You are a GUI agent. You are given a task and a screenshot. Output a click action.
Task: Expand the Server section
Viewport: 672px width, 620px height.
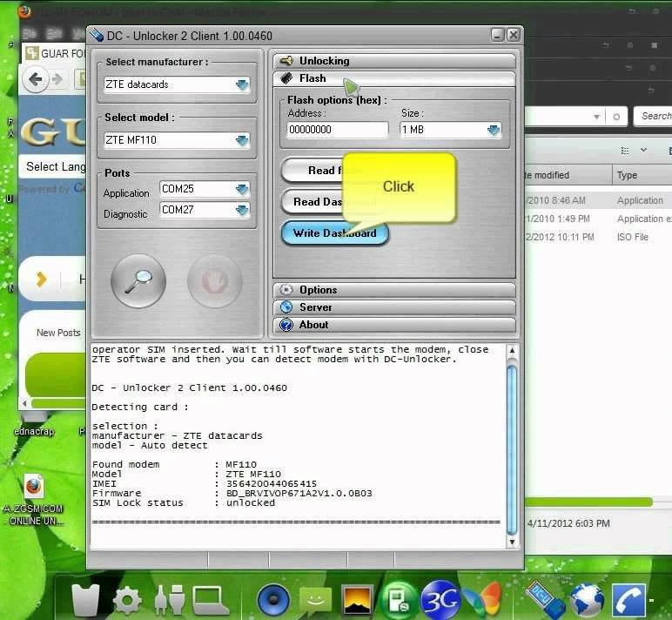393,307
